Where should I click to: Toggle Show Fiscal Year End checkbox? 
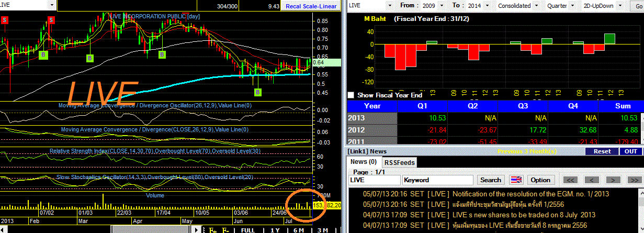(351, 95)
